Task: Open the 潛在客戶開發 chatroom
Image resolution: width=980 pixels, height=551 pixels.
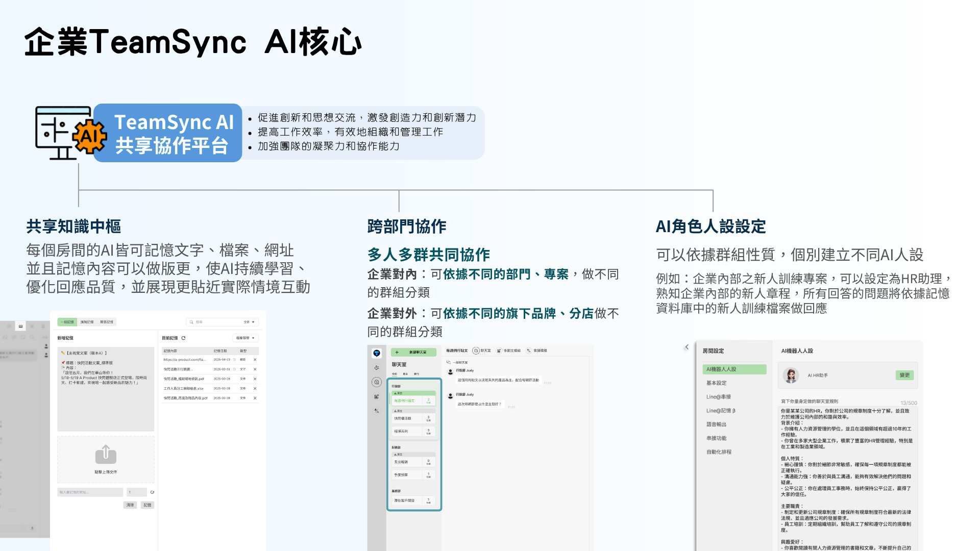Action: click(413, 500)
